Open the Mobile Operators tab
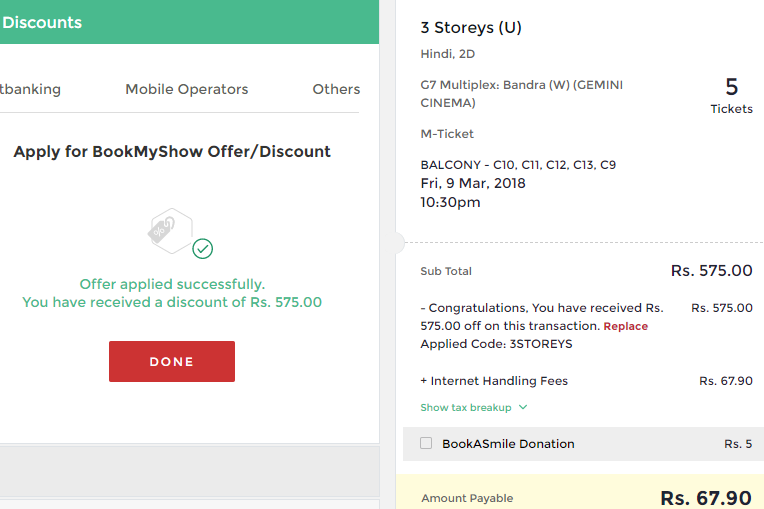Screen dimensions: 764x509 (x=187, y=89)
